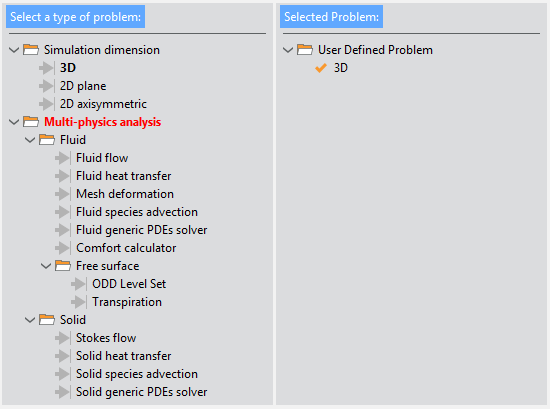
Task: Click the folder icon of Multi-physics analysis
Action: (x=31, y=122)
